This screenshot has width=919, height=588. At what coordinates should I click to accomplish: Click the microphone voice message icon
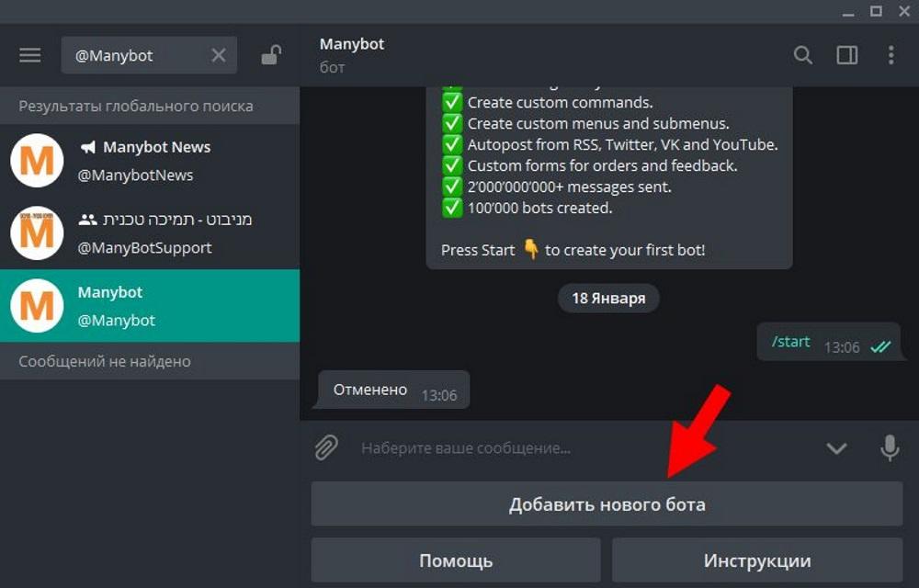(x=889, y=448)
